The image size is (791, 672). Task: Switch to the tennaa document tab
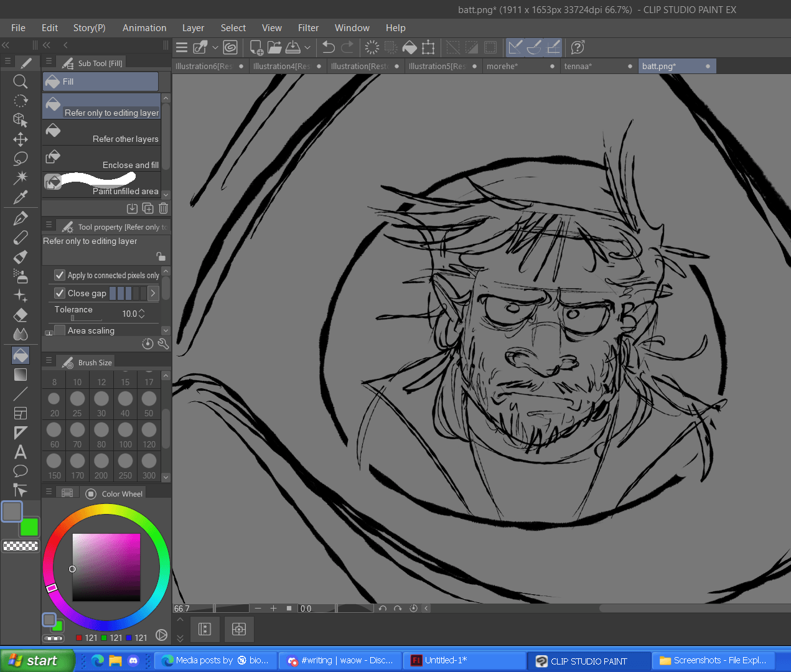(x=578, y=66)
